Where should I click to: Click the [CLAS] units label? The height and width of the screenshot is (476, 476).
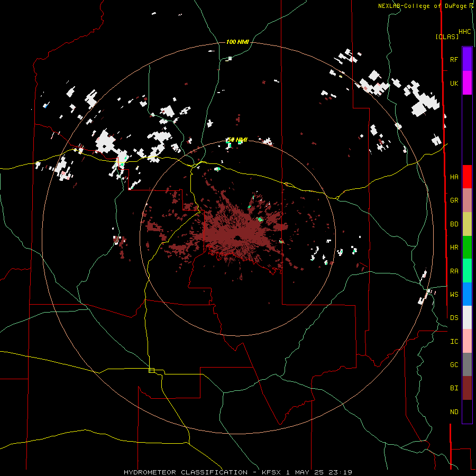[x=447, y=36]
